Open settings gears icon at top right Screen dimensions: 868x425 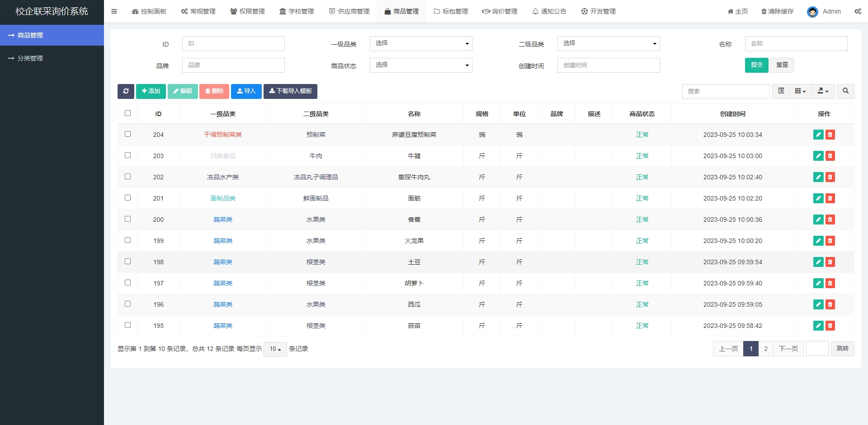coord(858,11)
